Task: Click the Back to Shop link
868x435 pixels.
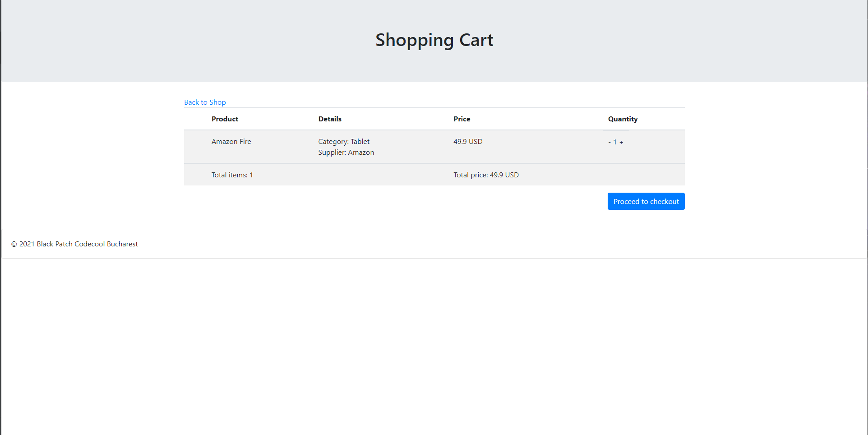Action: point(205,102)
